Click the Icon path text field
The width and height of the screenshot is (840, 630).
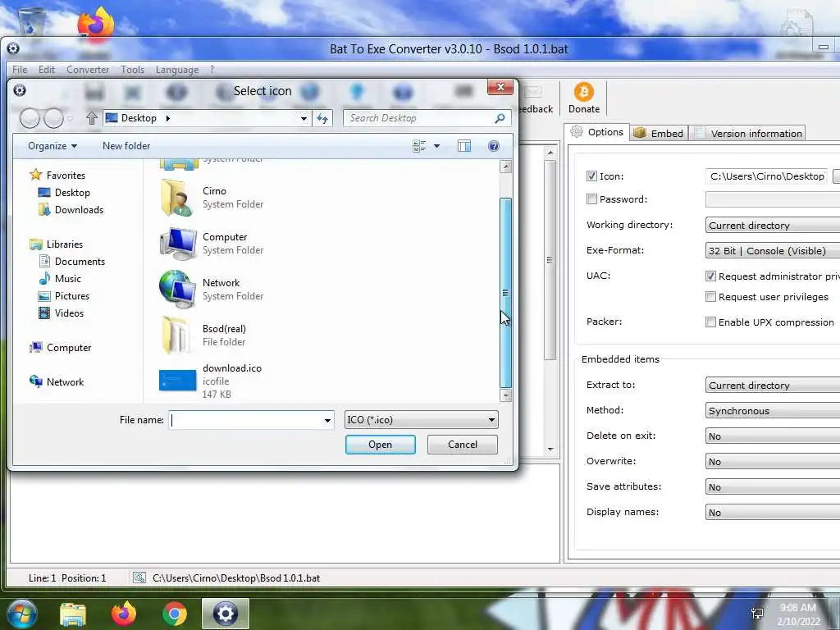[x=767, y=176]
